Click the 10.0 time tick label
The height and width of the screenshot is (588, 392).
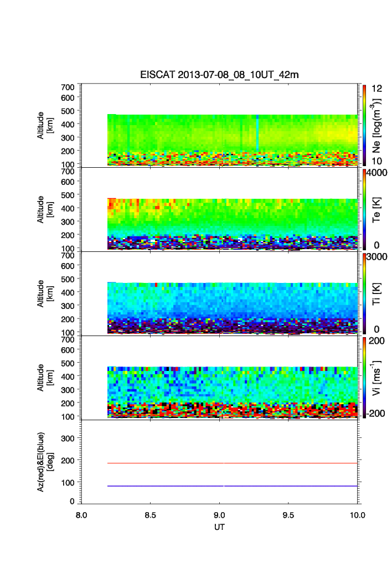tap(358, 515)
